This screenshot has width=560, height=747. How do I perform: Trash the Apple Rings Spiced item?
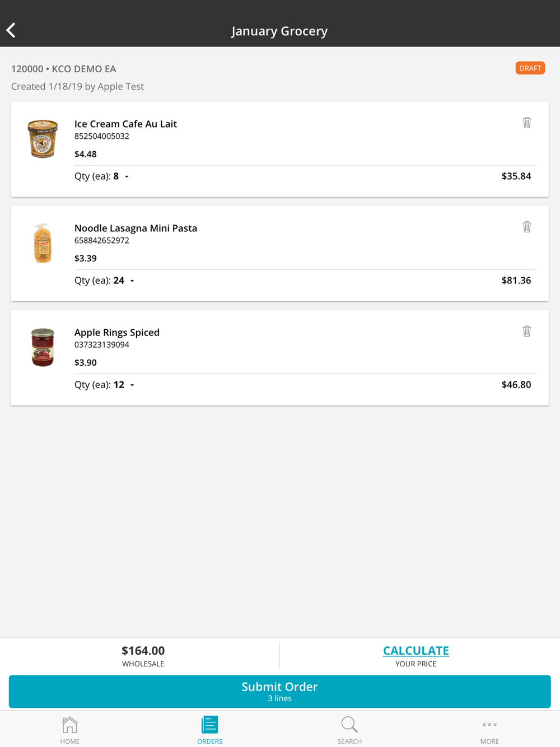pos(527,331)
